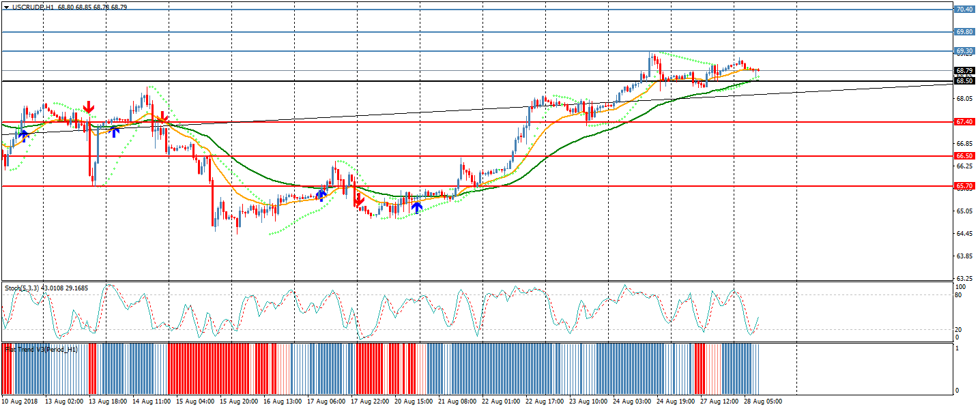
Task: Open the dropdown triangle beside USCRUDE.H1
Action: pos(6,7)
